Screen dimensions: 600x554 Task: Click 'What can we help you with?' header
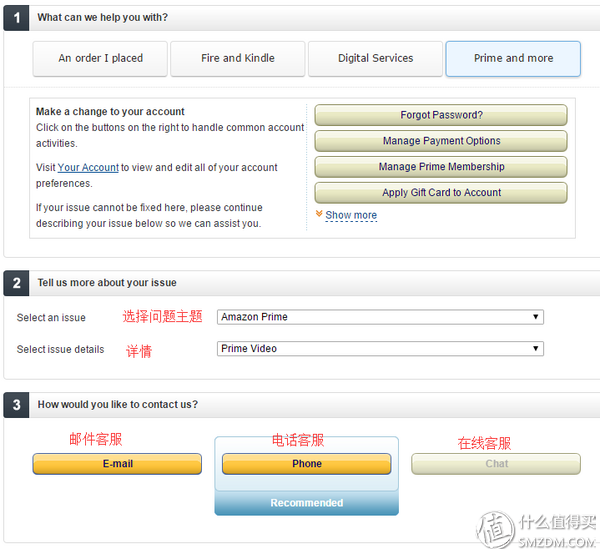click(x=103, y=18)
